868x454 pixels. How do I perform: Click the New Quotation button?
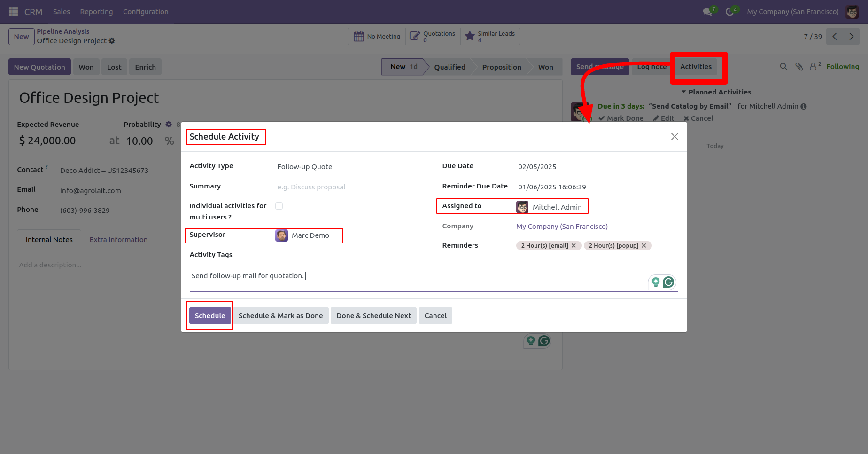click(39, 67)
